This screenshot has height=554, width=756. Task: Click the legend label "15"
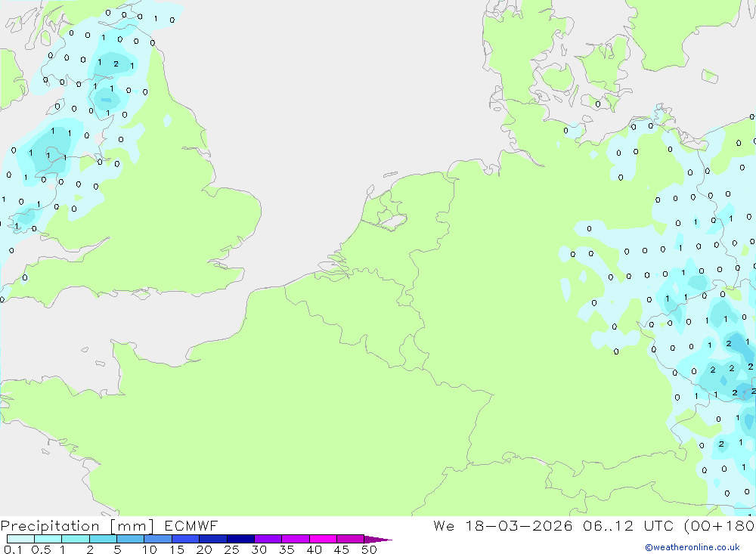177,549
